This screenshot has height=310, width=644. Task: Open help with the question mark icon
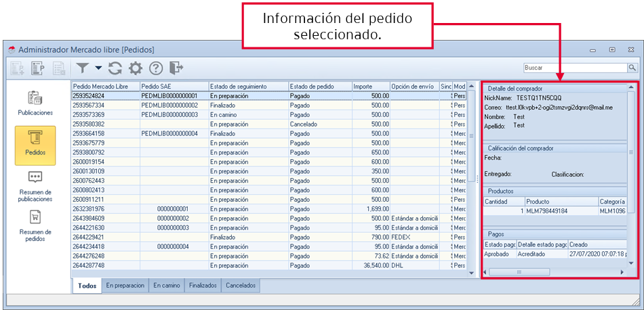pos(156,68)
